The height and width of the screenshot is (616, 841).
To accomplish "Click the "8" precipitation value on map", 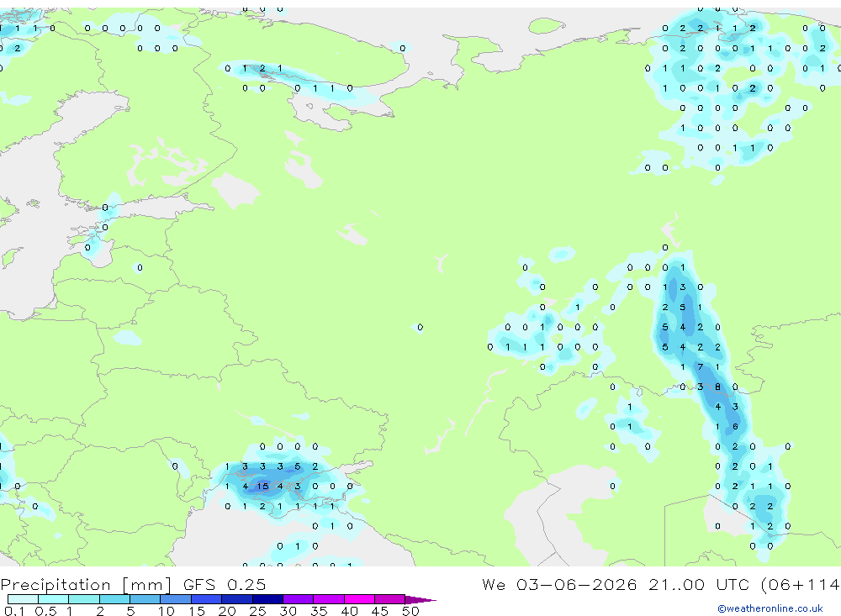I will click(717, 387).
